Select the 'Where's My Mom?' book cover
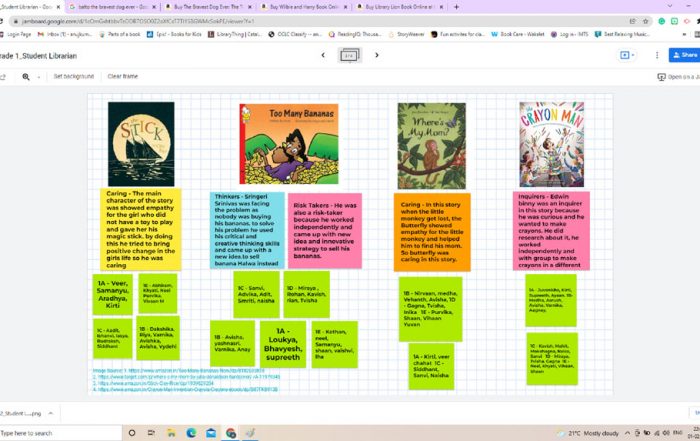This screenshot has width=700, height=441. [x=432, y=146]
